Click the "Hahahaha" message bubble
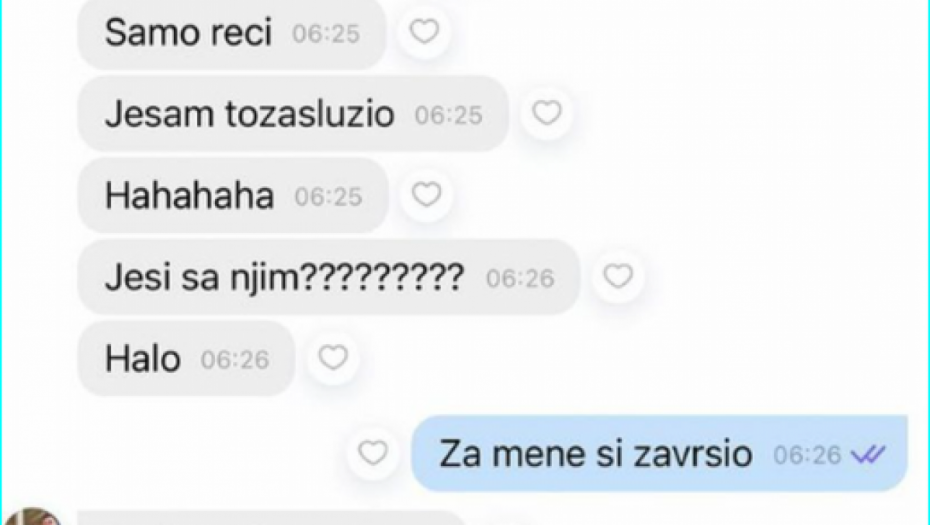This screenshot has width=930, height=525. [x=233, y=195]
